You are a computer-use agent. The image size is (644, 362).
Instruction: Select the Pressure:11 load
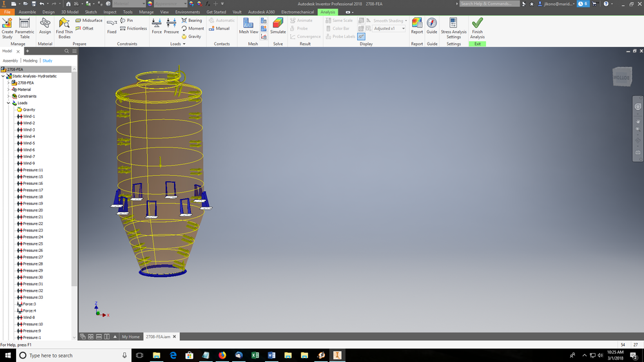33,170
